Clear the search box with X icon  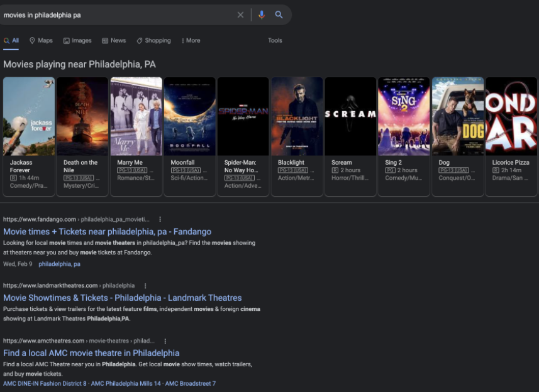(x=240, y=15)
